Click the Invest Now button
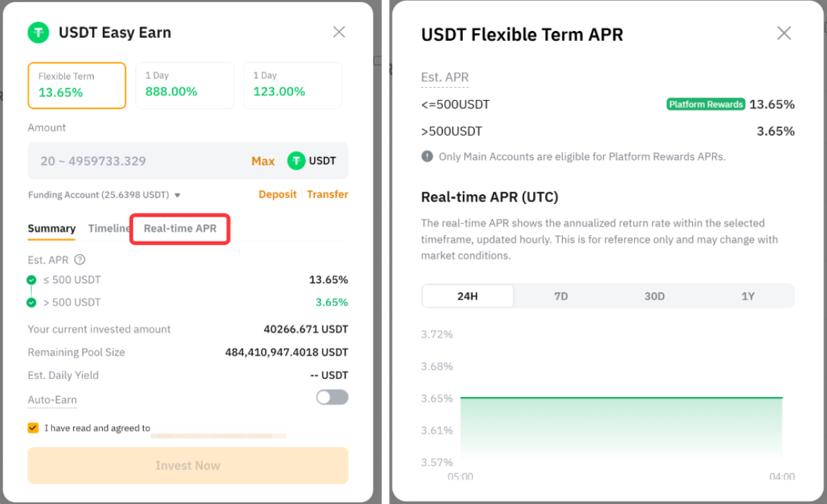827x504 pixels. pyautogui.click(x=188, y=465)
